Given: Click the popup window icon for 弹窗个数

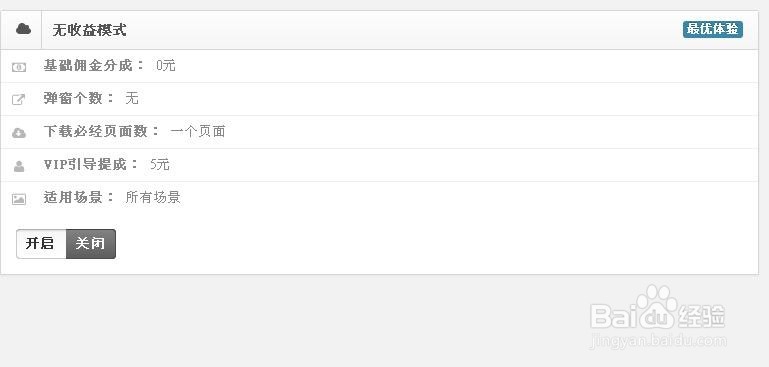Looking at the screenshot, I should (18, 100).
